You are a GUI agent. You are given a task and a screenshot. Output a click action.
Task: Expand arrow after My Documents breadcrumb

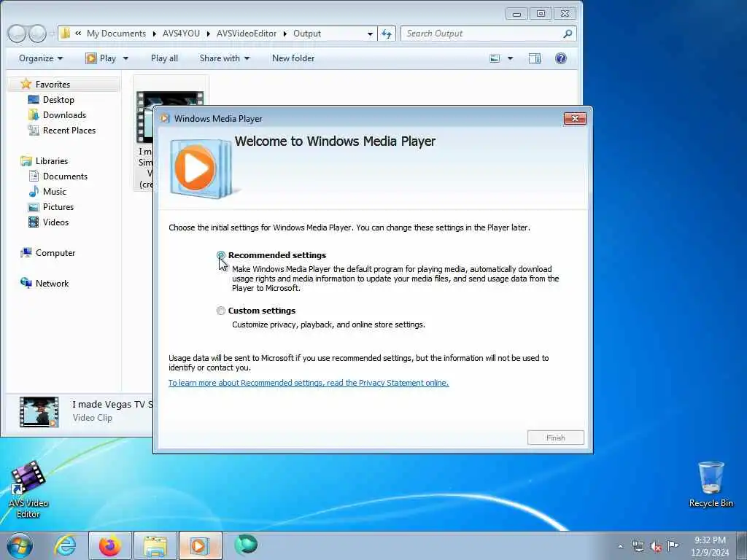(155, 34)
